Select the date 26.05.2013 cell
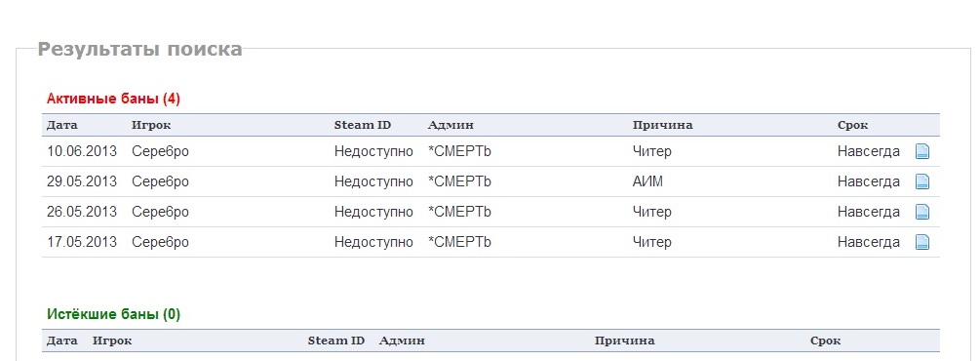The image size is (980, 361). [82, 212]
